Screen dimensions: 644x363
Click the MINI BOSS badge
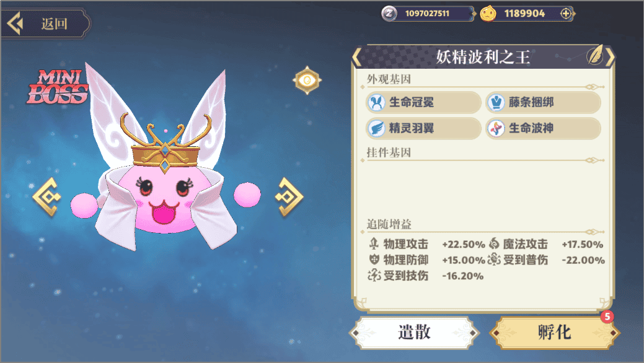point(58,87)
